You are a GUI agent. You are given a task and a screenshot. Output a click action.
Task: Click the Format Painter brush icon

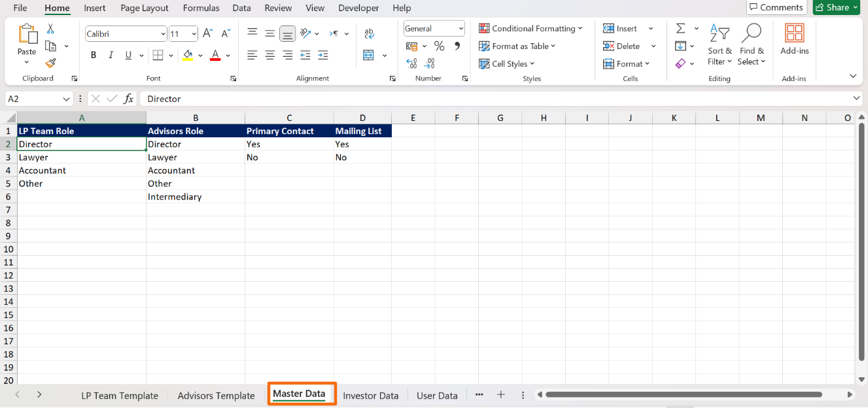(x=50, y=63)
